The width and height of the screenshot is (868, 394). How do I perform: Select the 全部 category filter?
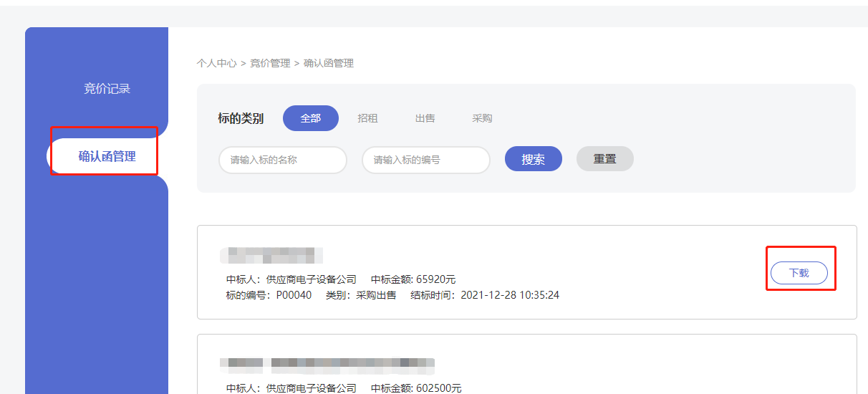tap(310, 118)
